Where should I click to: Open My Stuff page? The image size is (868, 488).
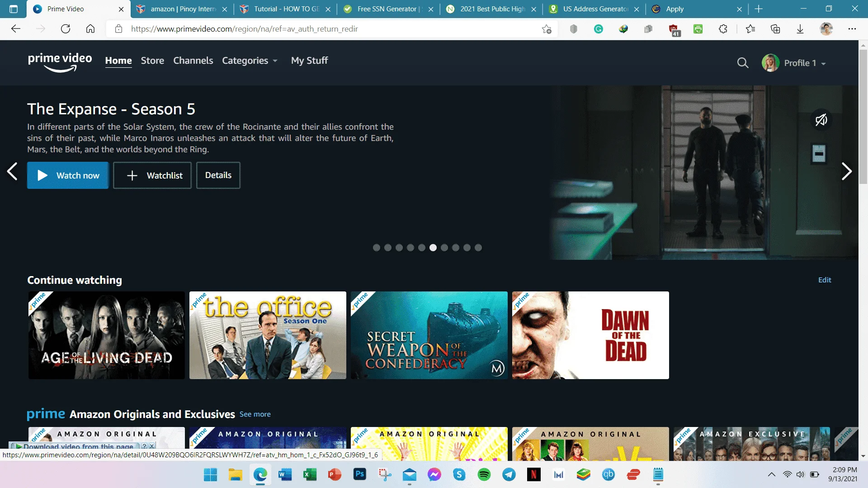coord(310,61)
